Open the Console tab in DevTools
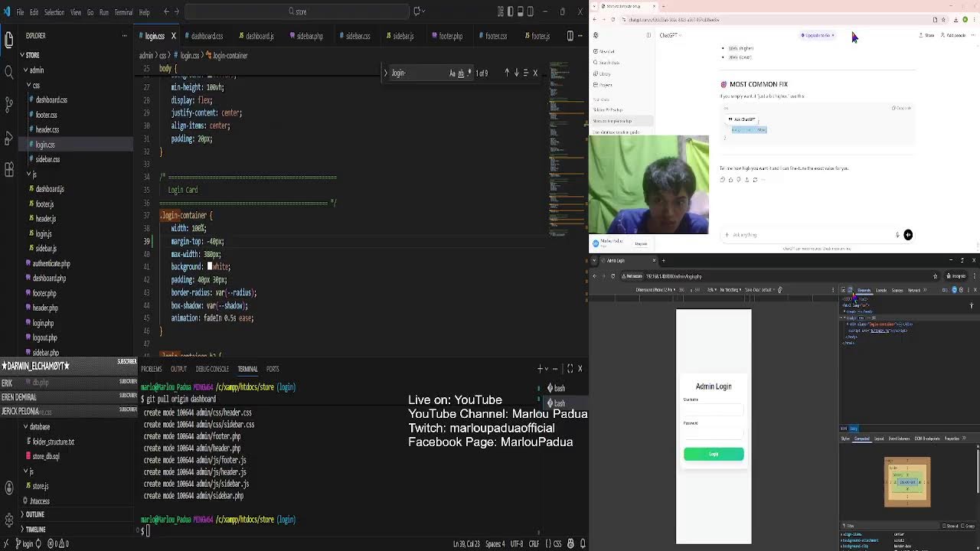The height and width of the screenshot is (551, 980). pos(881,290)
